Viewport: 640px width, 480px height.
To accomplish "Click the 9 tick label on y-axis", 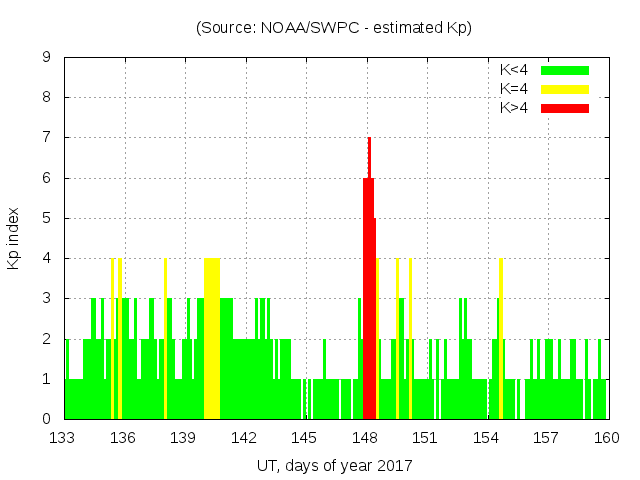I will tap(47, 58).
